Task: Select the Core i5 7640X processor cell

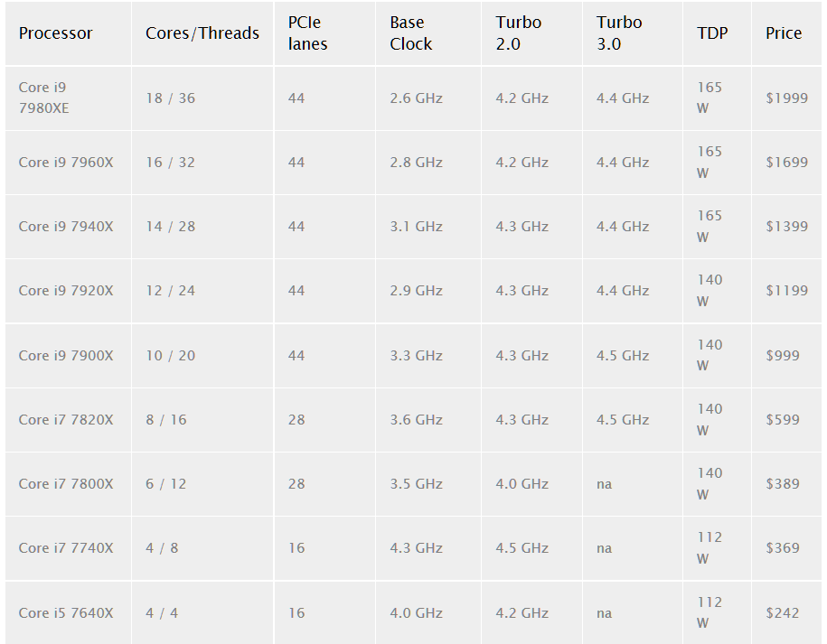Action: [x=66, y=613]
